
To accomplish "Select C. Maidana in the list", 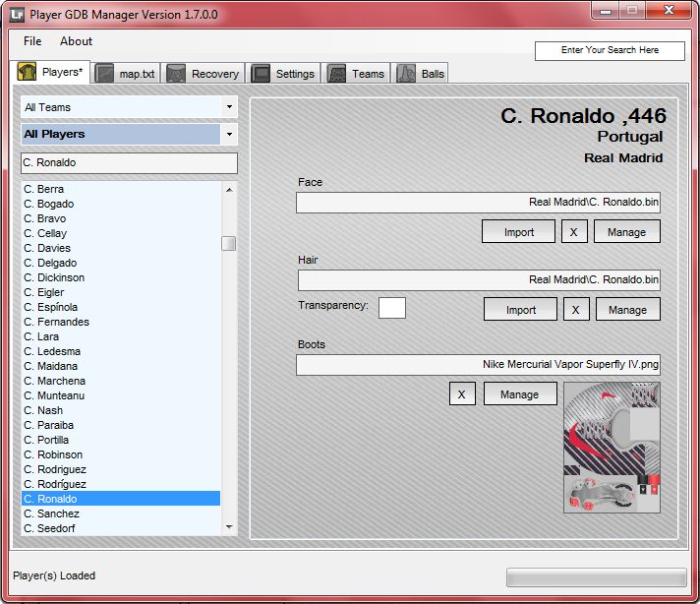I will [121, 366].
